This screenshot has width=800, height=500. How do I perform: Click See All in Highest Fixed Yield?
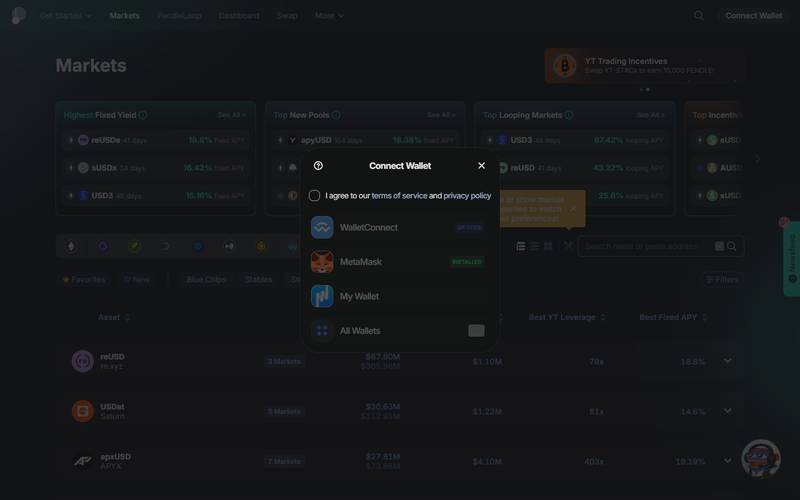[x=232, y=115]
